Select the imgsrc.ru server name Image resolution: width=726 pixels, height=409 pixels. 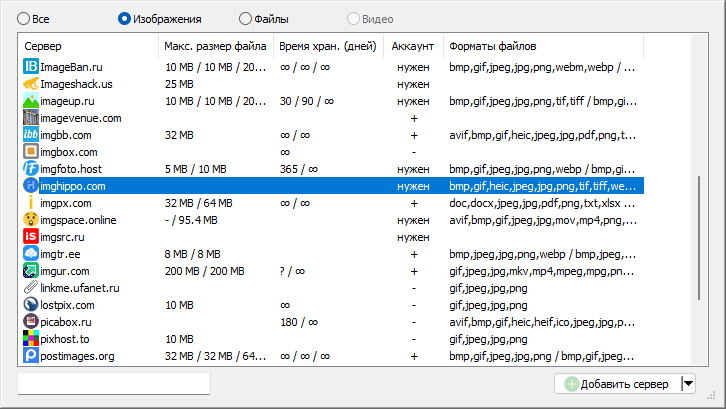point(62,237)
